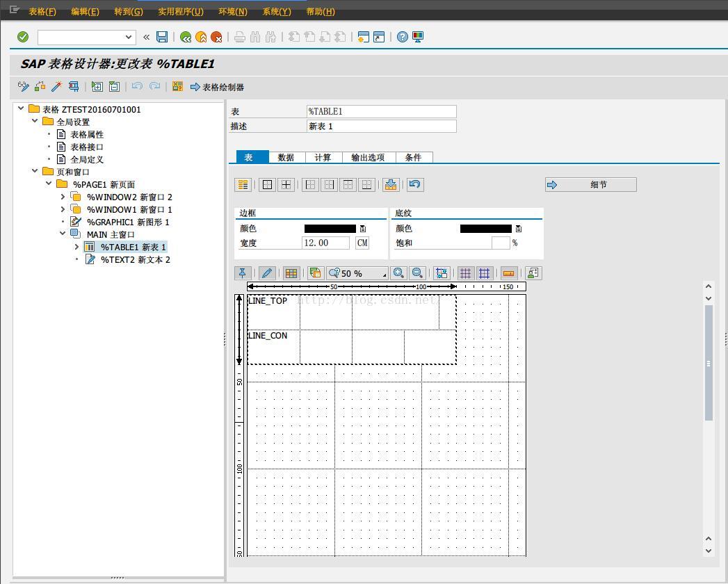Click the 宽度 input field
The width and height of the screenshot is (728, 584).
[x=326, y=243]
